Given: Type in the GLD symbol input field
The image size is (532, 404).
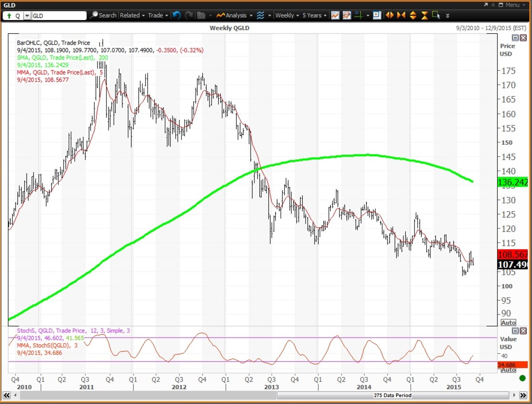Looking at the screenshot, I should [59, 16].
